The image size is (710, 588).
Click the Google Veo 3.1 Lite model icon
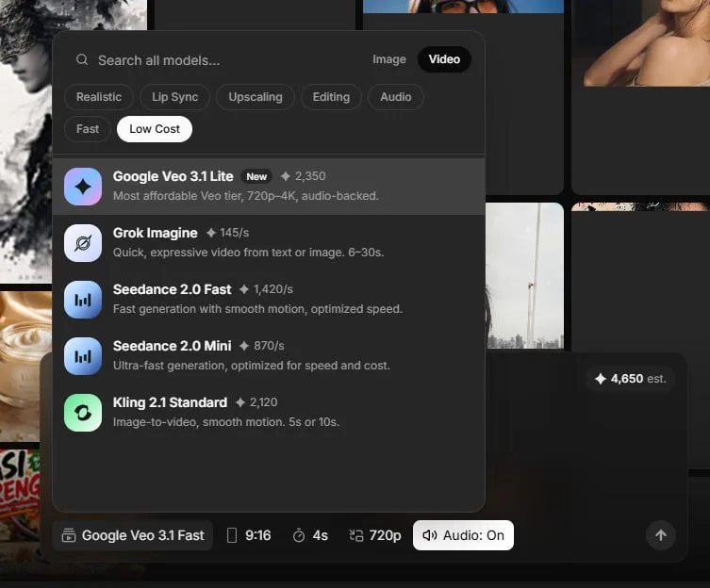83,187
